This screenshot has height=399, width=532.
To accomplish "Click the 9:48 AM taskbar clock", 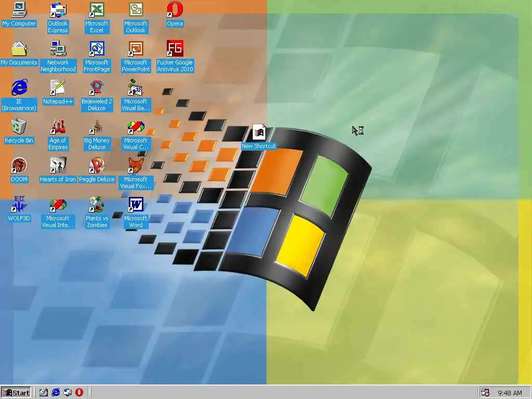I will coord(510,393).
